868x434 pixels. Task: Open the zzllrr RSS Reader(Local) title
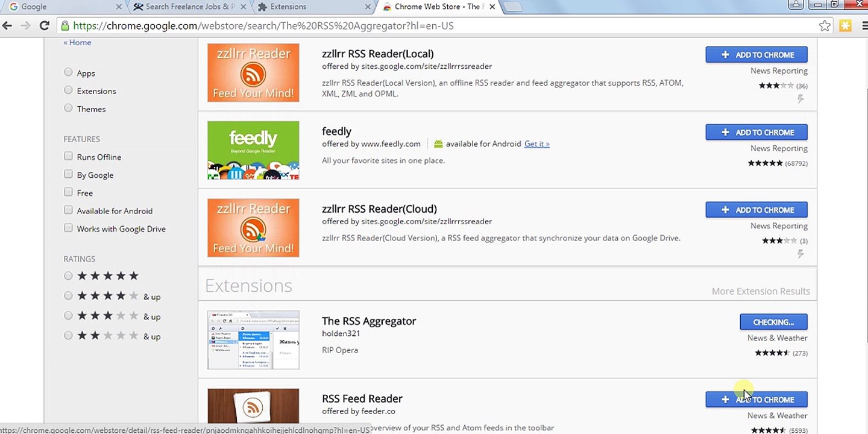(x=377, y=54)
